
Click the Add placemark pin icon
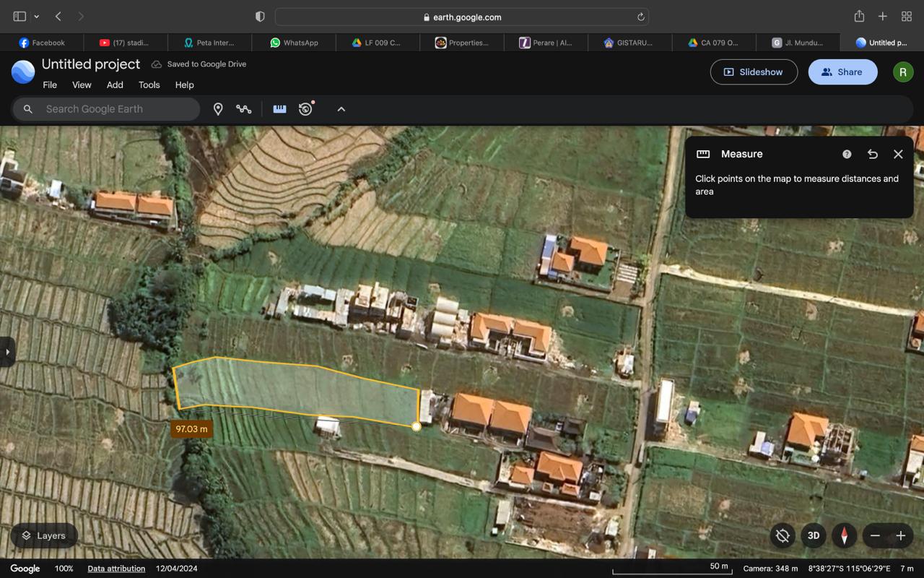point(218,109)
